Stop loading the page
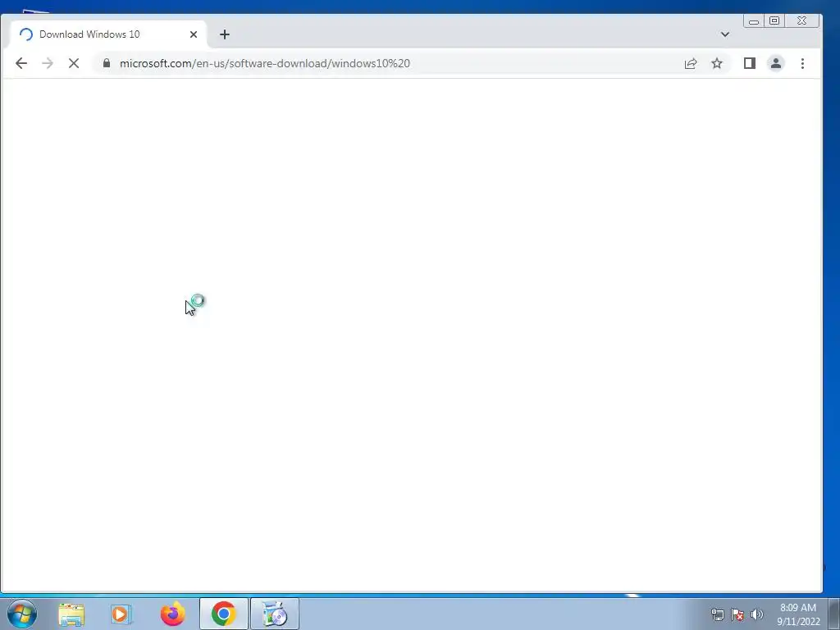This screenshot has height=630, width=840. (x=74, y=63)
